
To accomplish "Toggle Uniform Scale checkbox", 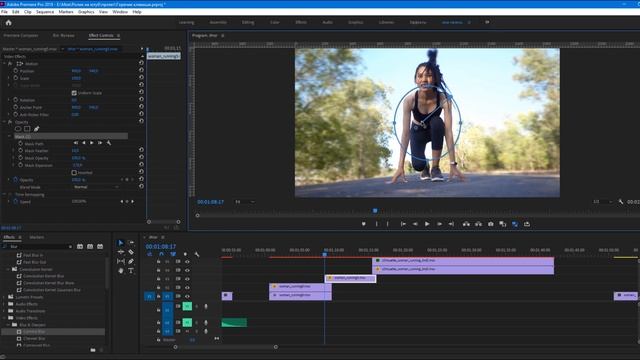I will pyautogui.click(x=74, y=93).
